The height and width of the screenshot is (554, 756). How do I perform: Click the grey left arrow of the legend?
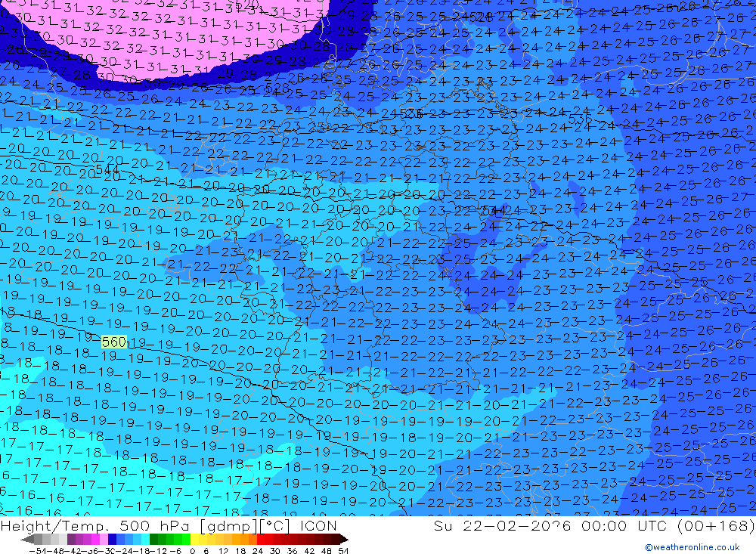(27, 539)
